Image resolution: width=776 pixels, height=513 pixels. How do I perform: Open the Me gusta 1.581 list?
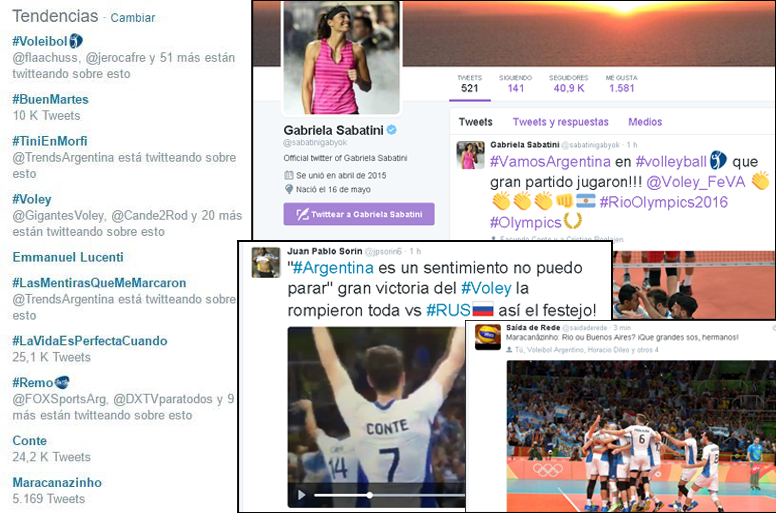coord(622,84)
